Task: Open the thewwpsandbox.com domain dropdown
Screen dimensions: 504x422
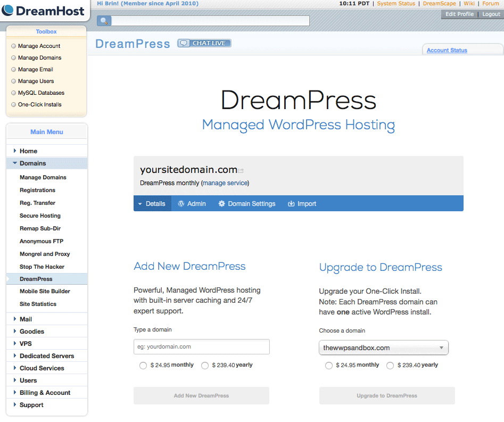Action: click(384, 347)
